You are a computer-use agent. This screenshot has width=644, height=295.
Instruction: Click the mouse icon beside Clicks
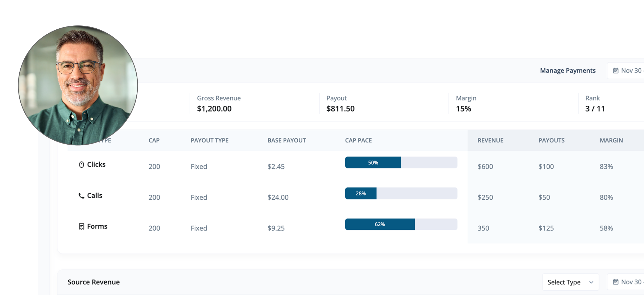click(82, 165)
